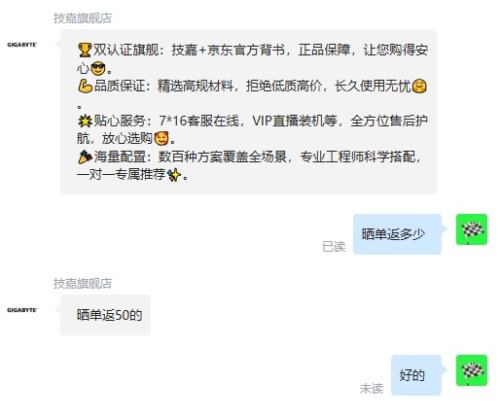Click the GIGABYTE avatar next to 晒单返50的

click(22, 310)
